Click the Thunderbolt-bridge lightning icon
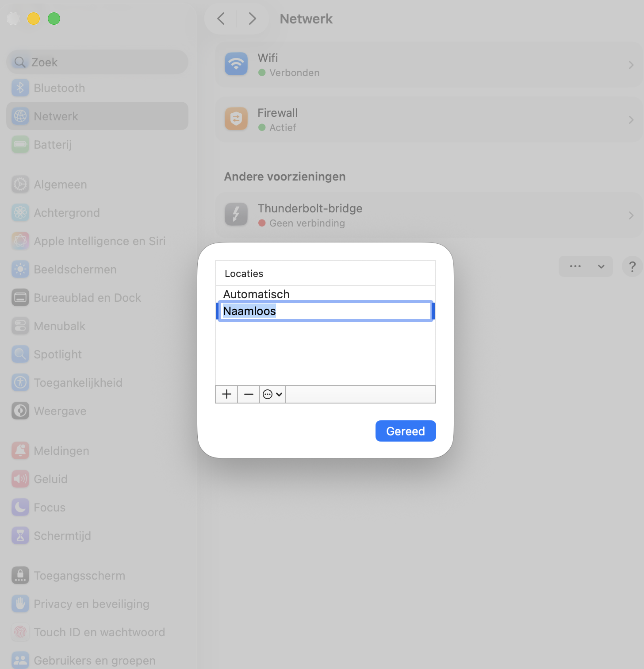 tap(236, 215)
